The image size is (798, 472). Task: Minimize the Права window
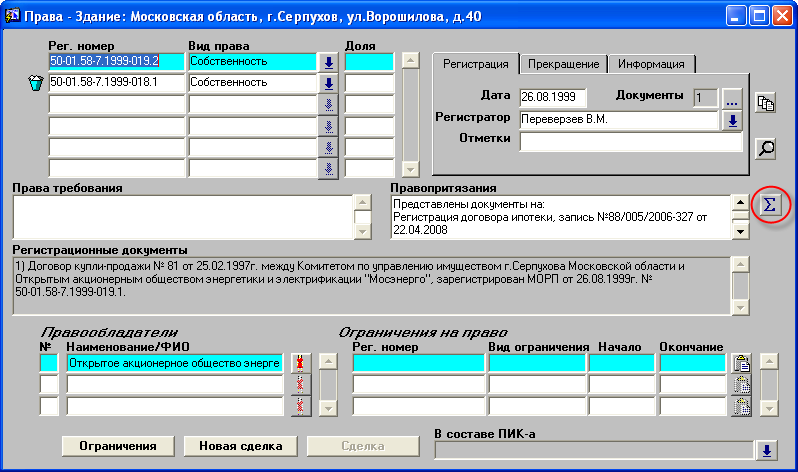735,16
